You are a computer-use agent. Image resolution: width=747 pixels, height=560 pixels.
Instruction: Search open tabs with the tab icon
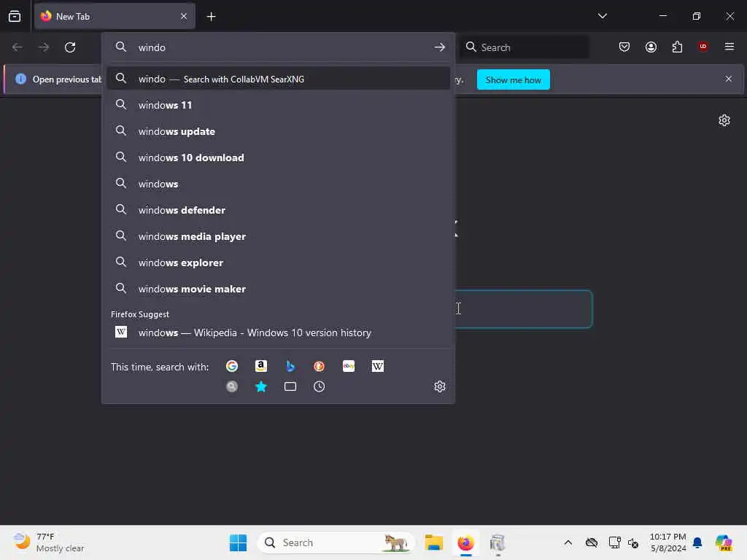[290, 386]
